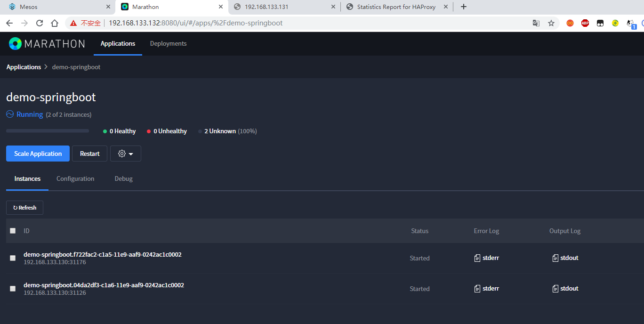The width and height of the screenshot is (644, 324).
Task: Select all instances with header checkbox
Action: click(13, 231)
